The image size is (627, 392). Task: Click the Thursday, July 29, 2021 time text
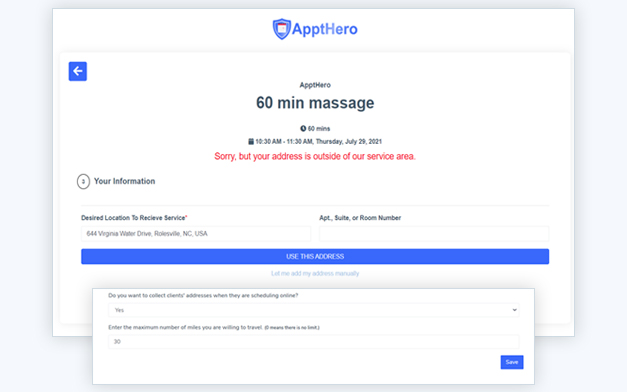318,141
